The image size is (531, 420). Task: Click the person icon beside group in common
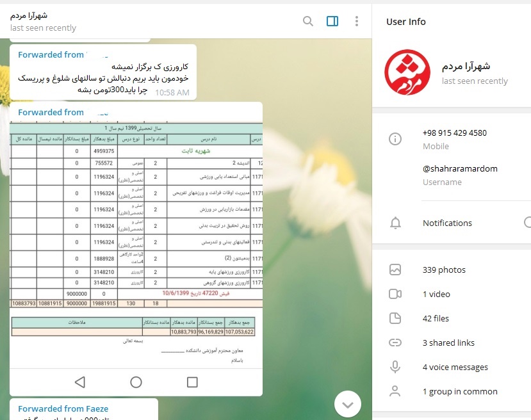(x=395, y=391)
